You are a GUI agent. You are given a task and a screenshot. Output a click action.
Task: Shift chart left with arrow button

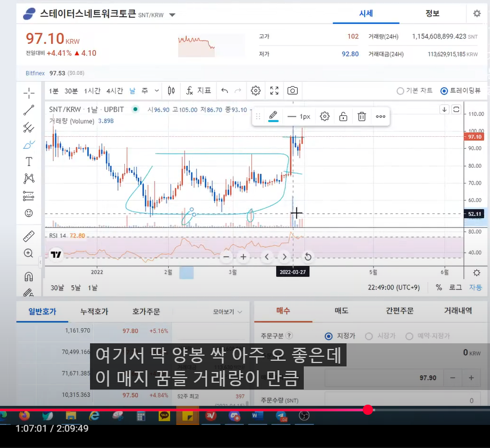click(267, 257)
